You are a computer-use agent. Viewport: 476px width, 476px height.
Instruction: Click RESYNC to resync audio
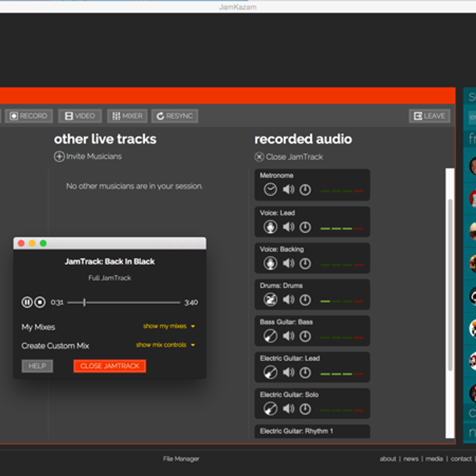pyautogui.click(x=175, y=116)
